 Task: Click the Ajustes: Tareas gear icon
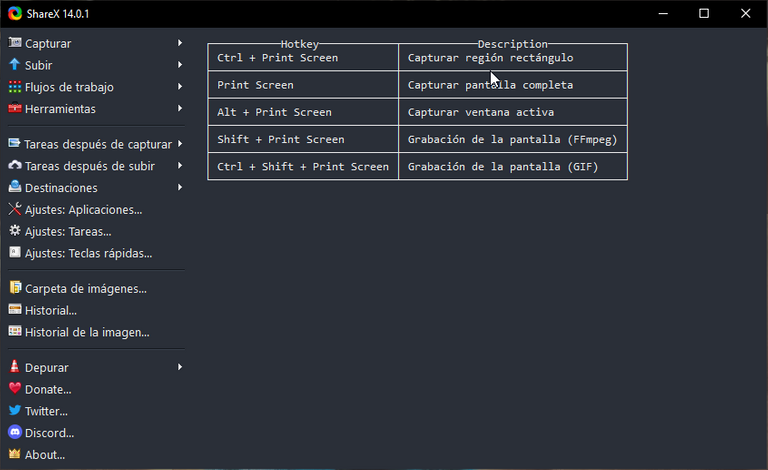pos(15,231)
